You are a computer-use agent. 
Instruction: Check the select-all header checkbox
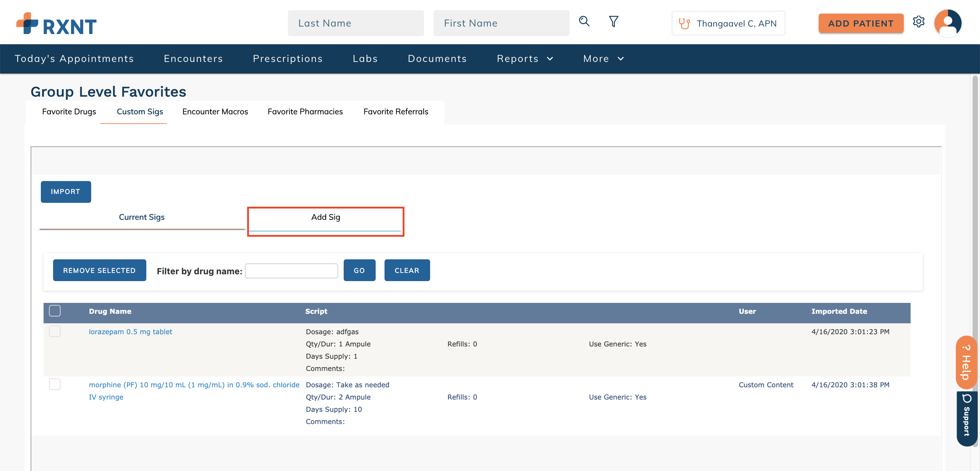pyautogui.click(x=55, y=311)
